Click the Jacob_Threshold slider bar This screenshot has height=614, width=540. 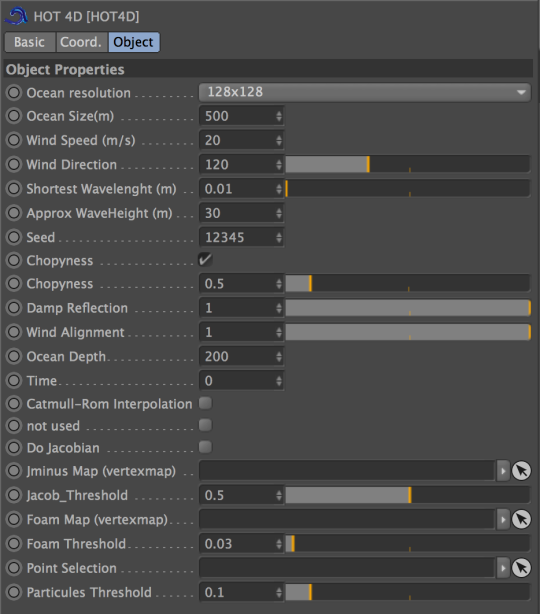(x=408, y=495)
